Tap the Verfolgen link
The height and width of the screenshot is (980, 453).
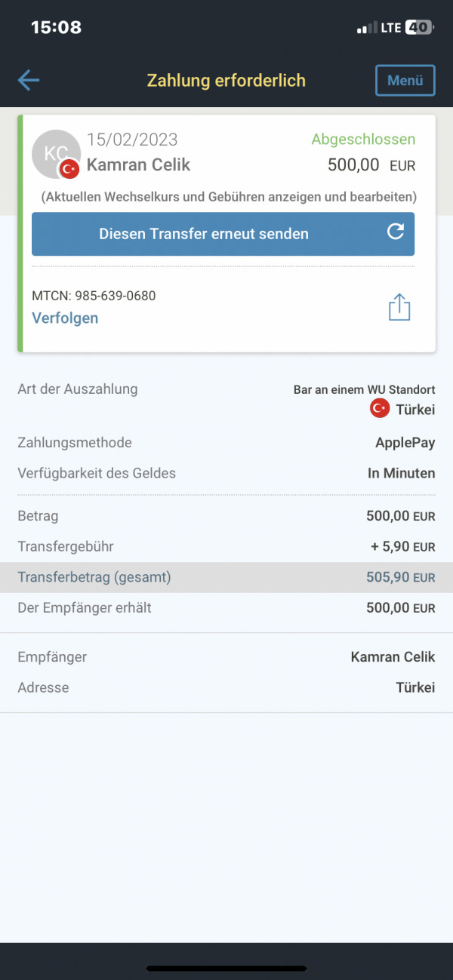tap(65, 318)
